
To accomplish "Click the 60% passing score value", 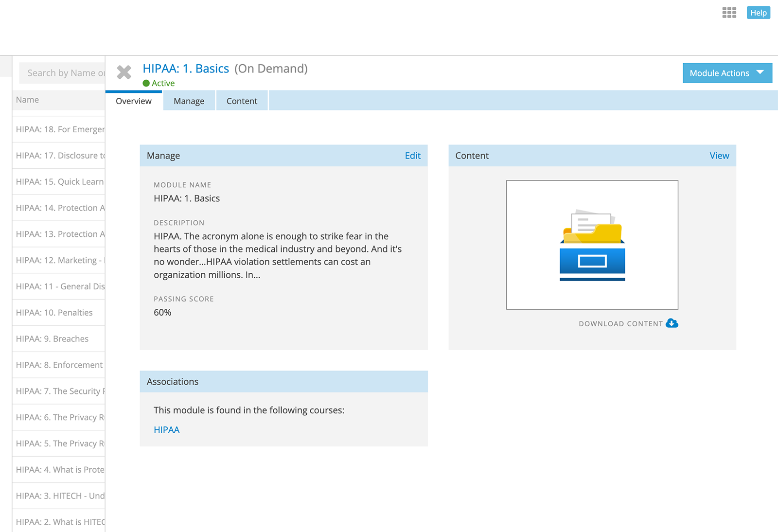I will (162, 313).
